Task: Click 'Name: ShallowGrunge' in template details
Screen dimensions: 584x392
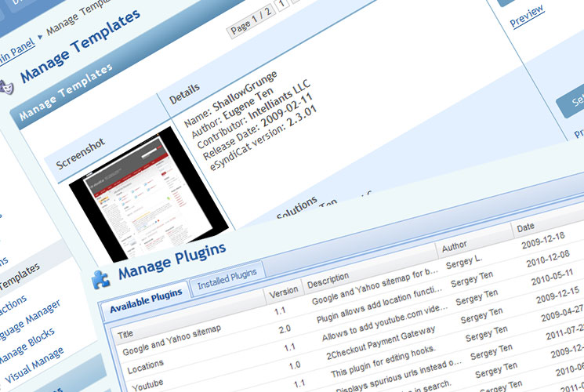Action: [230, 99]
